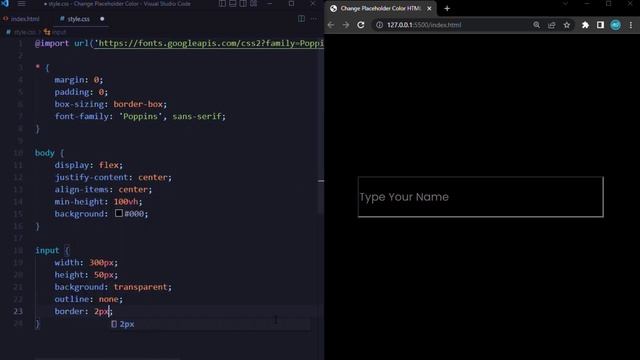Go forward in the browser
The image size is (640, 360).
[x=346, y=25]
